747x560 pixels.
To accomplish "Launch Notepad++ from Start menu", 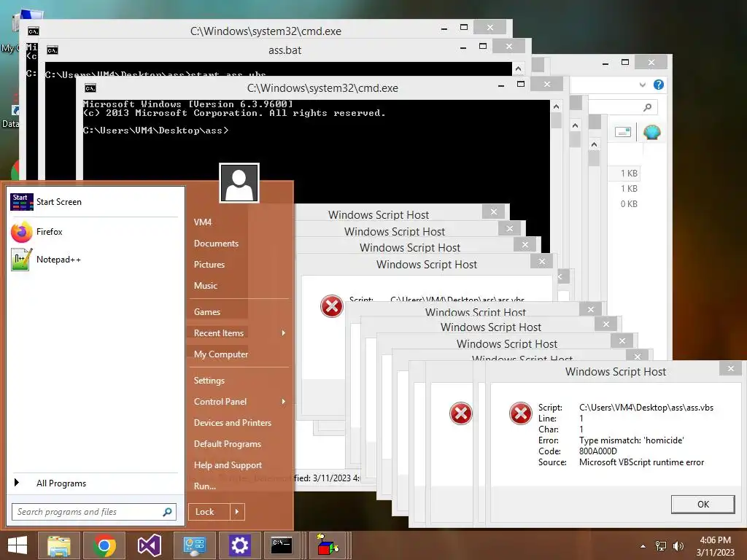I will [46, 260].
